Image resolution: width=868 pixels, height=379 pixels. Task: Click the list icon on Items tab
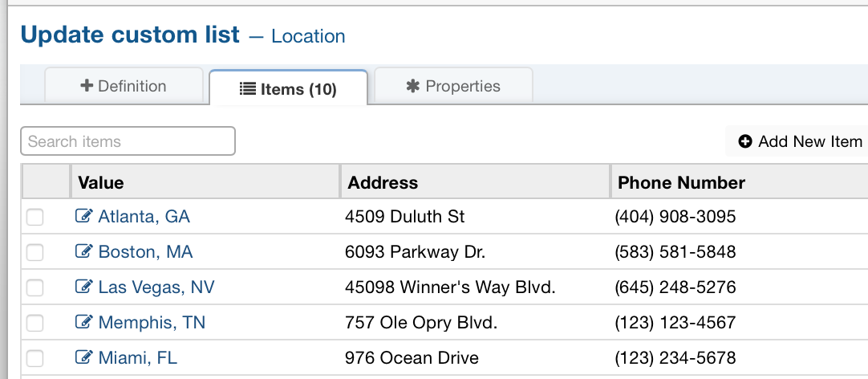(247, 88)
